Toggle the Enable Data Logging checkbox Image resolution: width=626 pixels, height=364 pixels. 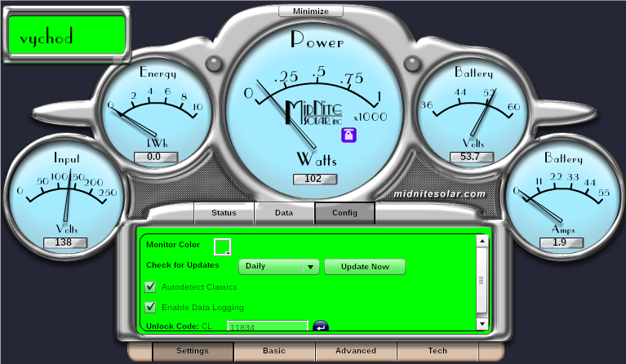pyautogui.click(x=150, y=307)
